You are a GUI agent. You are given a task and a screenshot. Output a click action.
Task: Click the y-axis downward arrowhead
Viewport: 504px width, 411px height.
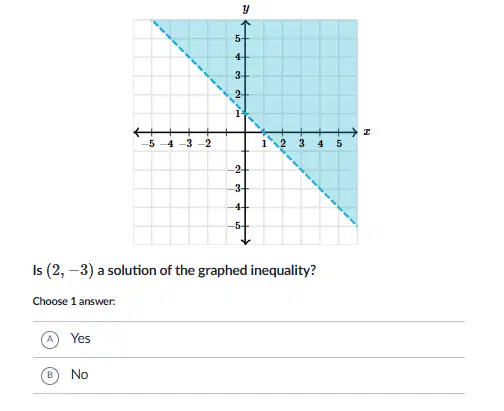point(246,241)
